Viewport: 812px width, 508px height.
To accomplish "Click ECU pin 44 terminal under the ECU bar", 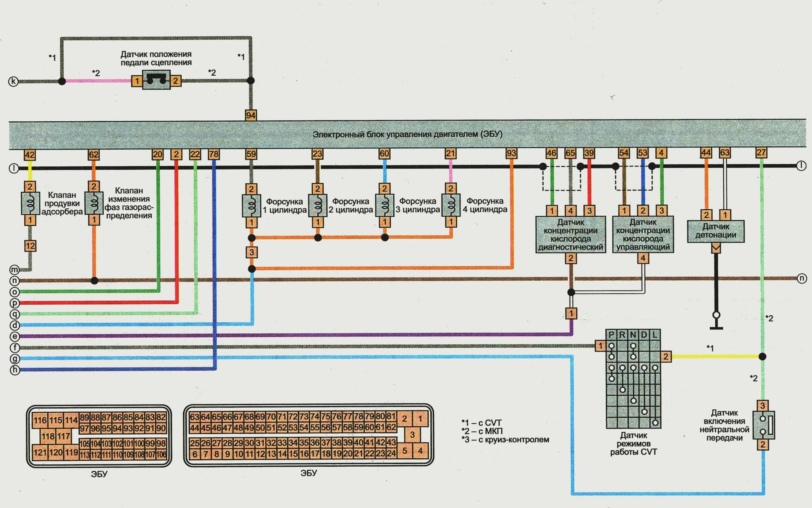I will coord(706,153).
